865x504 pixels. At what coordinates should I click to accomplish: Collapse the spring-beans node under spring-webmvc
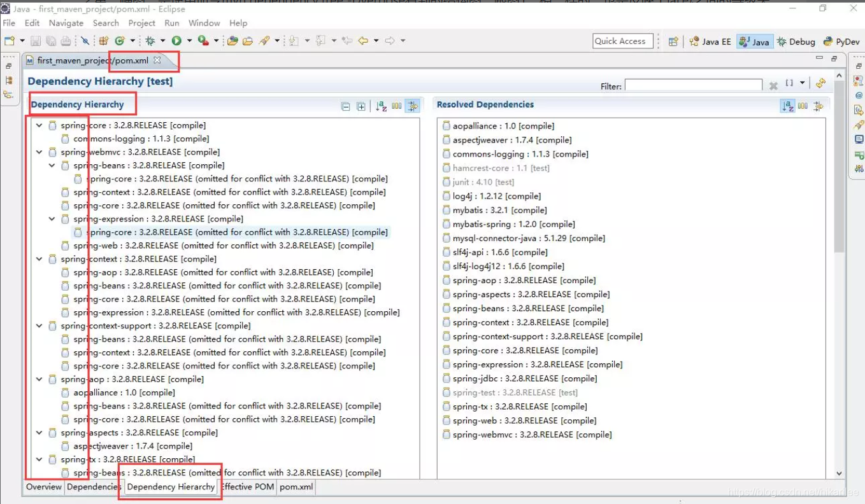(52, 165)
